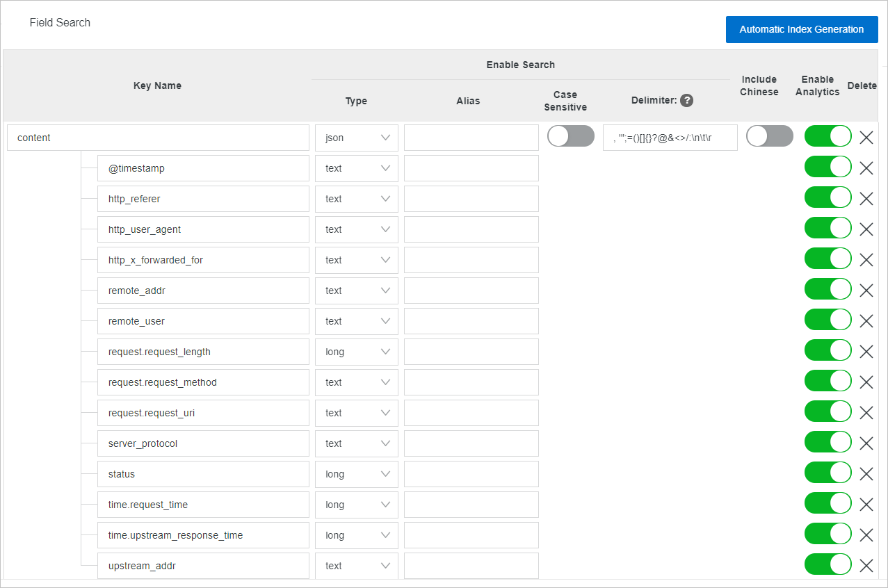Delete the status field row
888x588 pixels.
[866, 474]
